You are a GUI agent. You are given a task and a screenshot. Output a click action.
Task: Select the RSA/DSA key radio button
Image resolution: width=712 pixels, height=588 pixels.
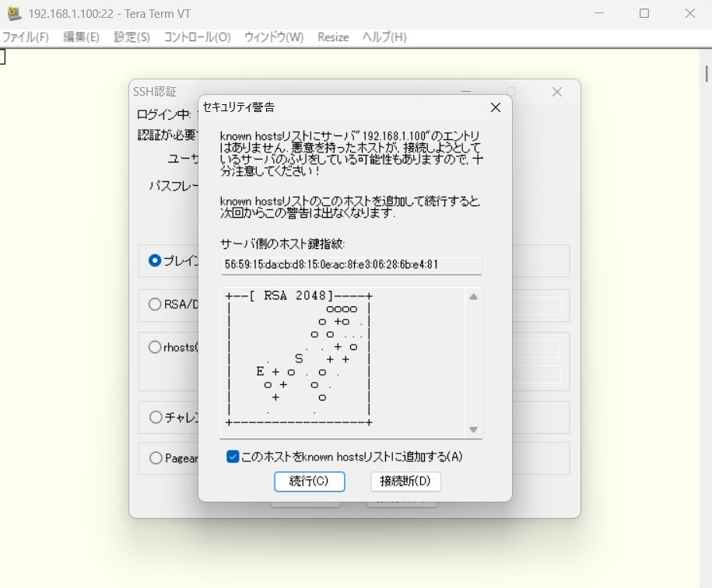[155, 305]
